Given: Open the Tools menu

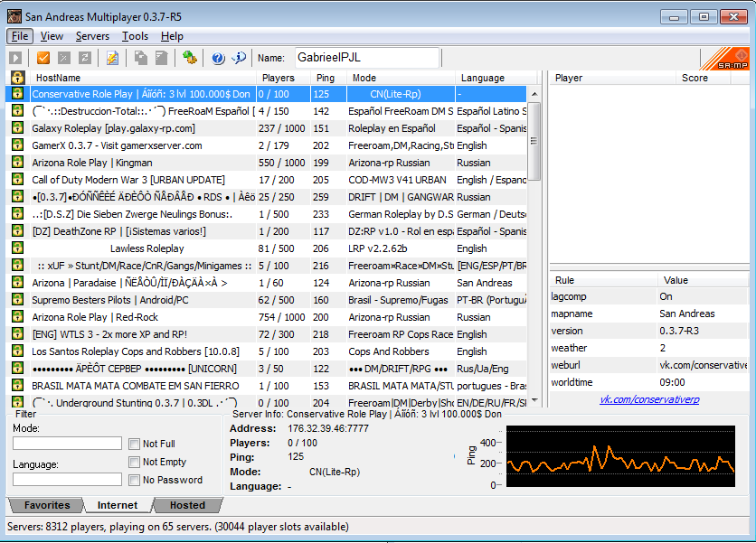Looking at the screenshot, I should coord(135,36).
